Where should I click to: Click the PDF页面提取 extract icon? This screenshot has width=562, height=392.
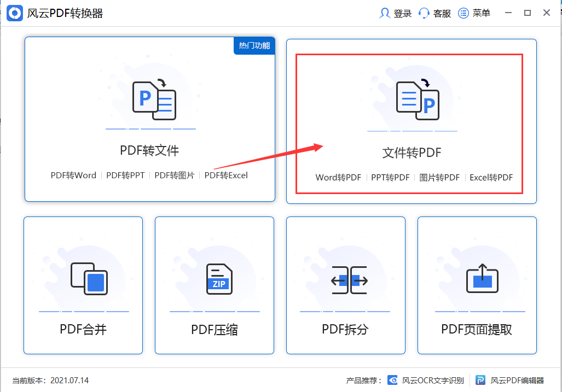click(482, 278)
